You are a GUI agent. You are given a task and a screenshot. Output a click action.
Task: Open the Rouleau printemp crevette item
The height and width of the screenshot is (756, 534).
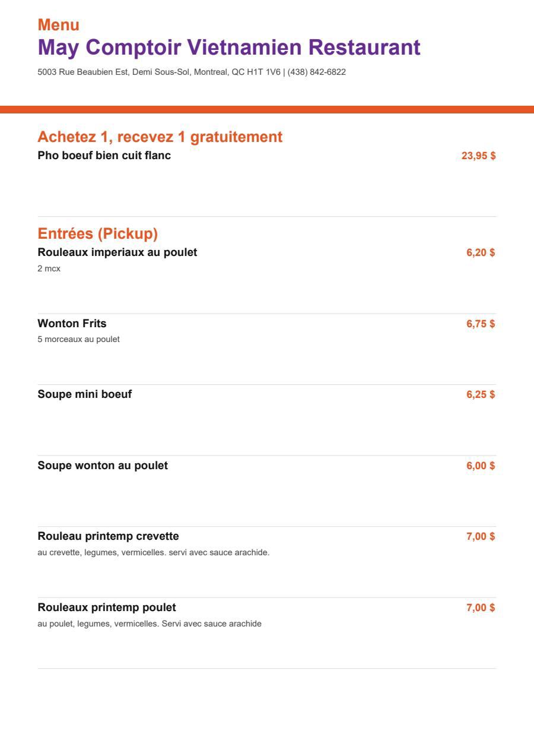tap(109, 536)
